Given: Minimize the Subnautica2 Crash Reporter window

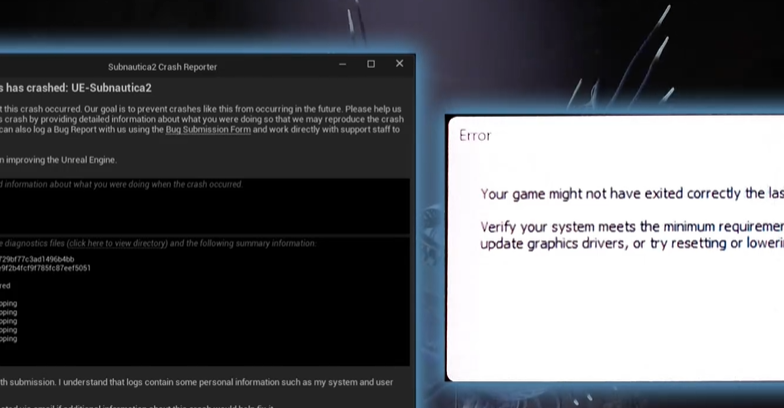Looking at the screenshot, I should click(x=342, y=64).
